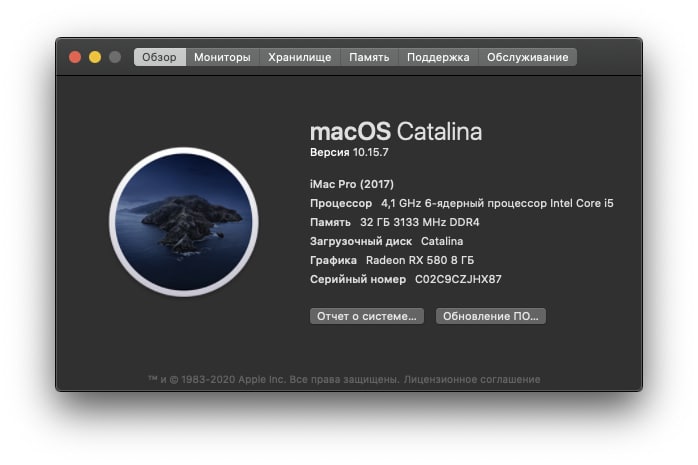Screen dimensions: 698x465
Task: Click the 32 ГБ 3133 MHz DDR4 value
Action: [420, 222]
